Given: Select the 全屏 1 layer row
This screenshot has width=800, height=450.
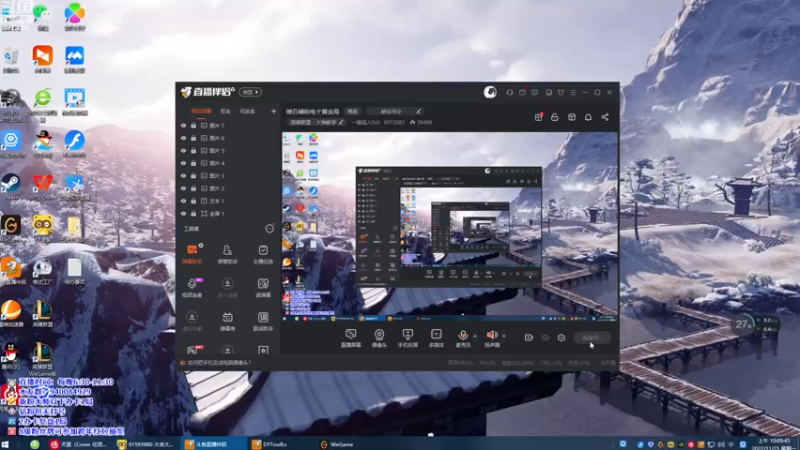Looking at the screenshot, I should [229, 214].
